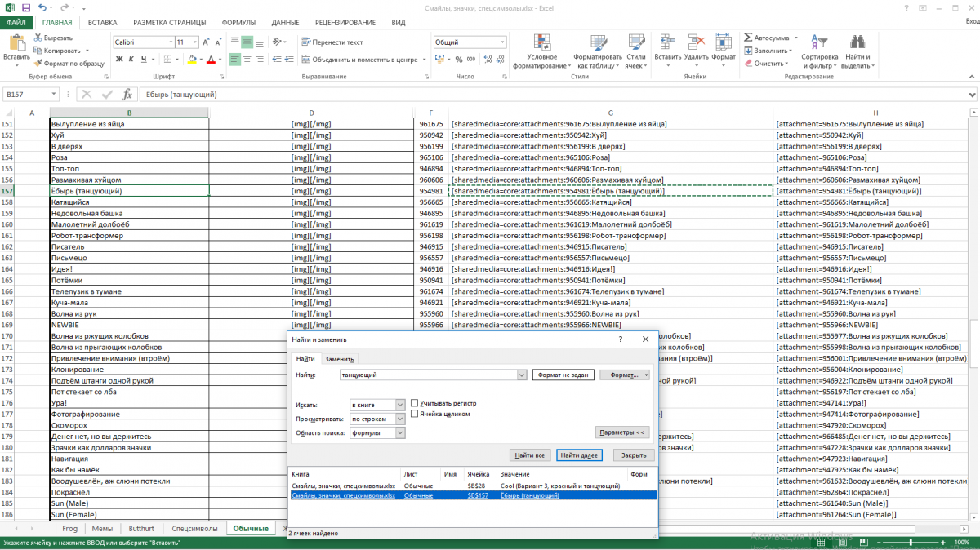Switch to the 'Заменить' tab in dialog
The image size is (980, 550).
[x=339, y=359]
